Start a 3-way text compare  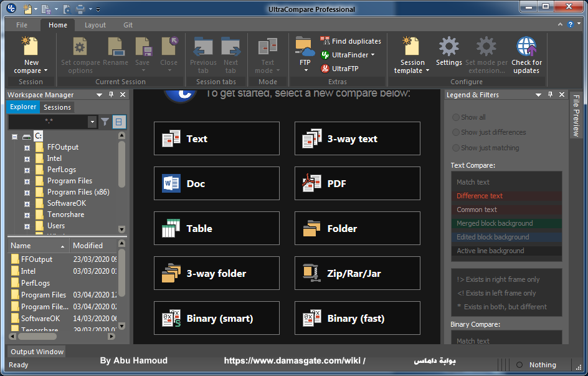[358, 138]
